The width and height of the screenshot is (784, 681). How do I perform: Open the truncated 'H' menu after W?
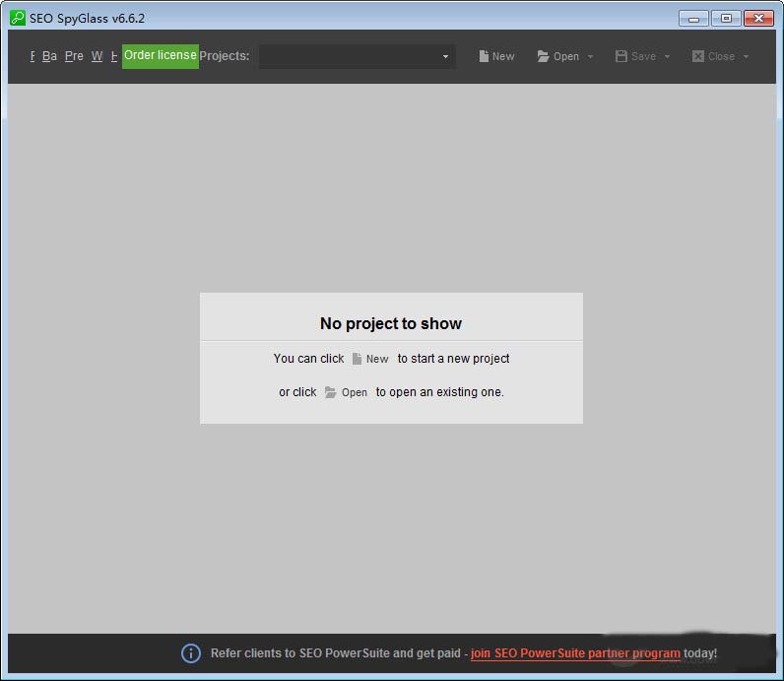coord(114,56)
